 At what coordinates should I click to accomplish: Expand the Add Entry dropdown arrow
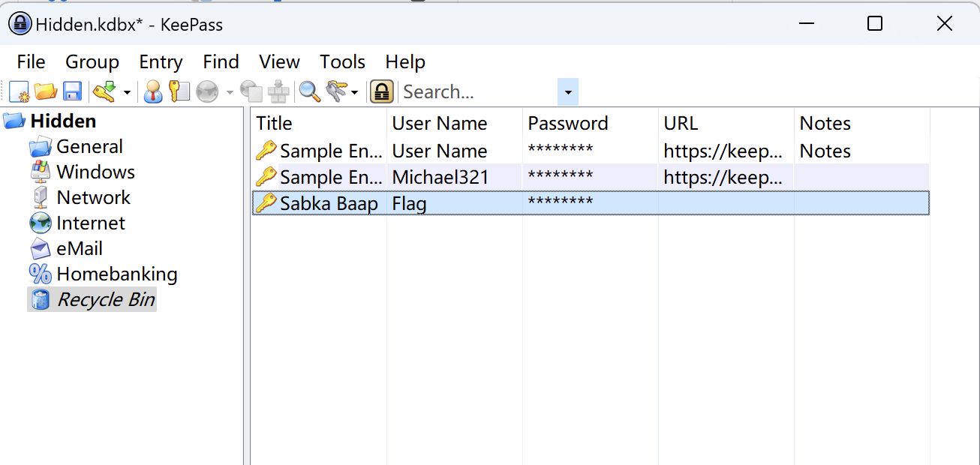[127, 92]
